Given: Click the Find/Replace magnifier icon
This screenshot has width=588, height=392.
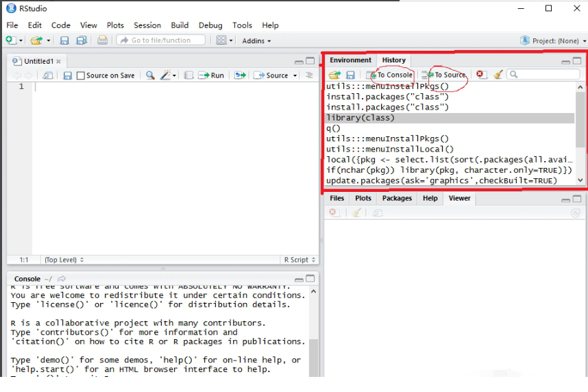Looking at the screenshot, I should [150, 75].
